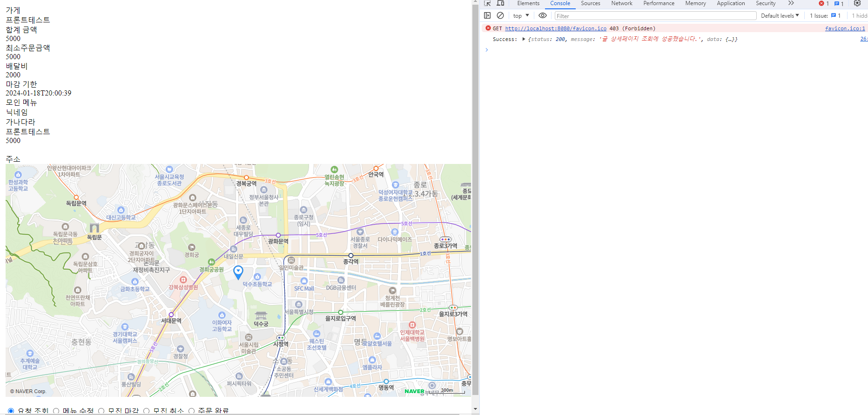Expand the data {…} object preview
Image resolution: width=868 pixels, height=415 pixels.
coord(731,39)
